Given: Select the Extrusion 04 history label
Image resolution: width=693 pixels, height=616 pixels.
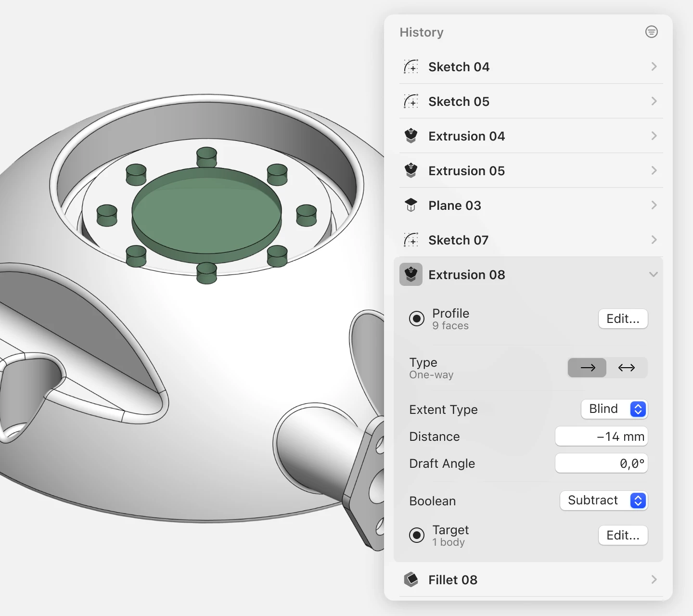Looking at the screenshot, I should [x=467, y=136].
